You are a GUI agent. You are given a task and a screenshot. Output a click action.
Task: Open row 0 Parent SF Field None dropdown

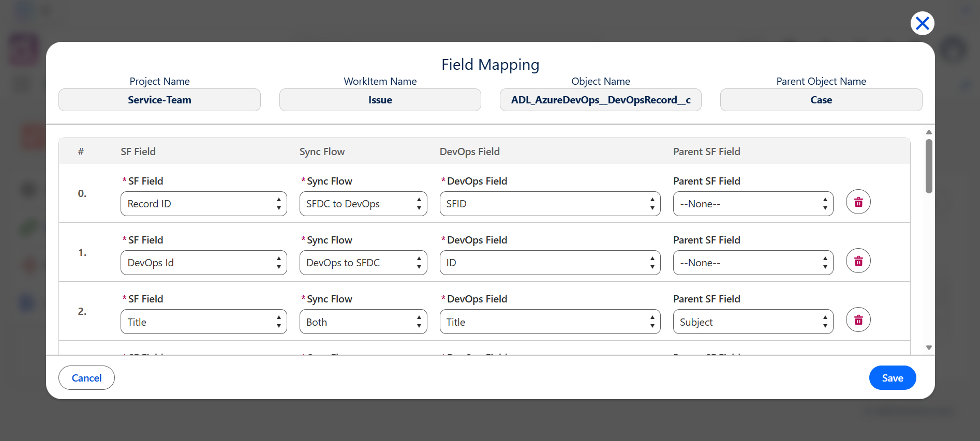pyautogui.click(x=753, y=204)
